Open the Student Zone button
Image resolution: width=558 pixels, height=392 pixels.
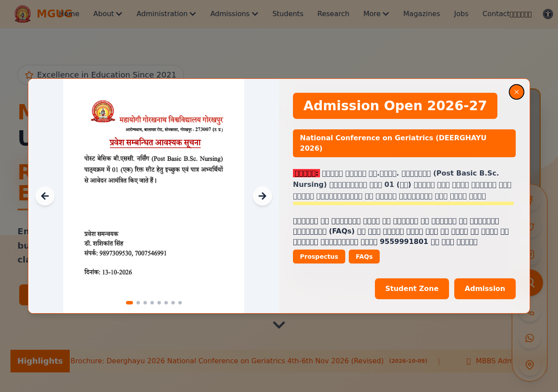(x=412, y=289)
